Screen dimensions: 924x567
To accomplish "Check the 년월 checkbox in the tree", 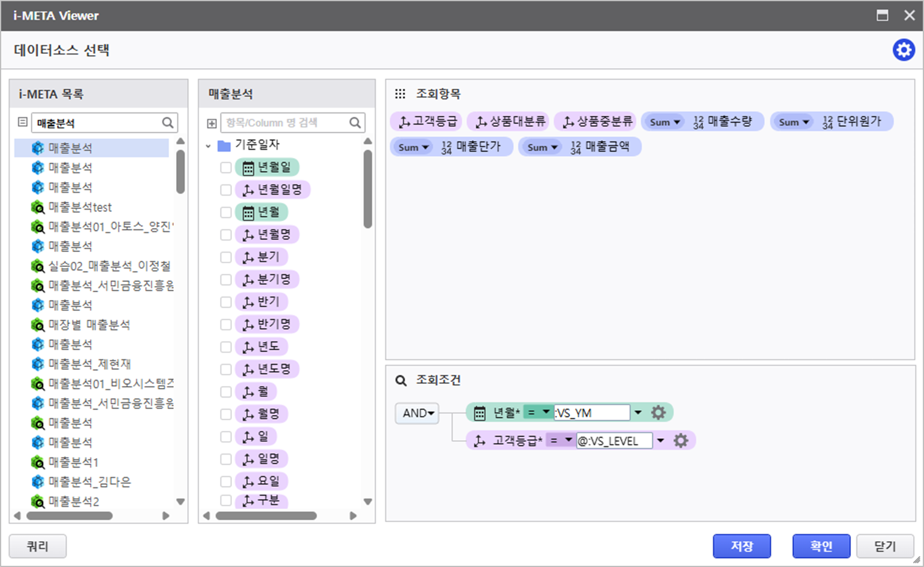I will tap(226, 213).
